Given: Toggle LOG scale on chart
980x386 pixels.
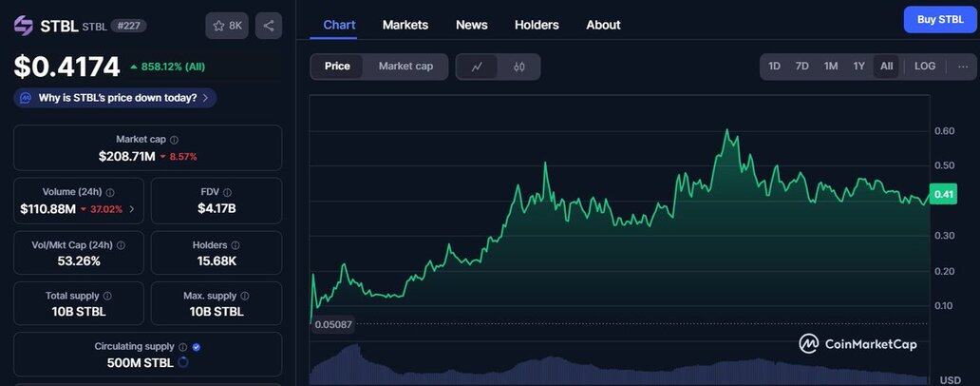Looking at the screenshot, I should (x=925, y=67).
